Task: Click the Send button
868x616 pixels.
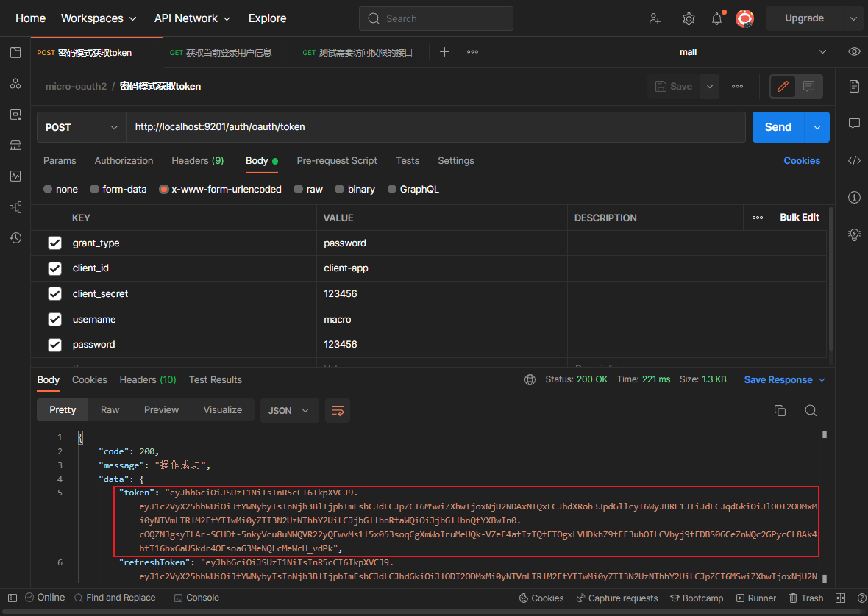Action: tap(778, 127)
